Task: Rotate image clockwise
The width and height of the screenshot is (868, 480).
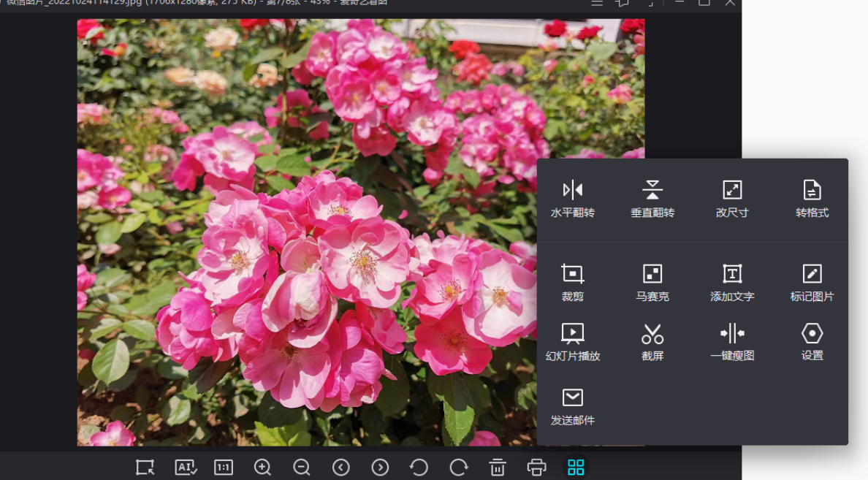Action: click(458, 468)
